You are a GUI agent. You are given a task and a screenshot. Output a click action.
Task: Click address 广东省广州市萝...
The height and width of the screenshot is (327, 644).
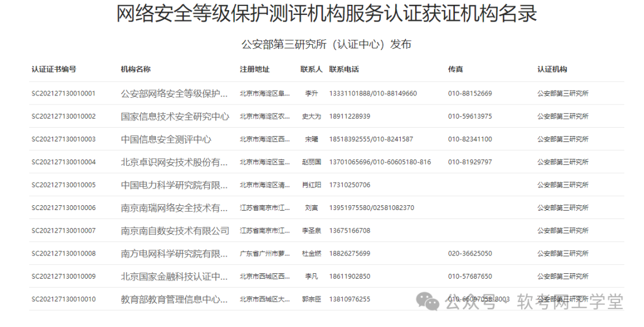pos(265,254)
